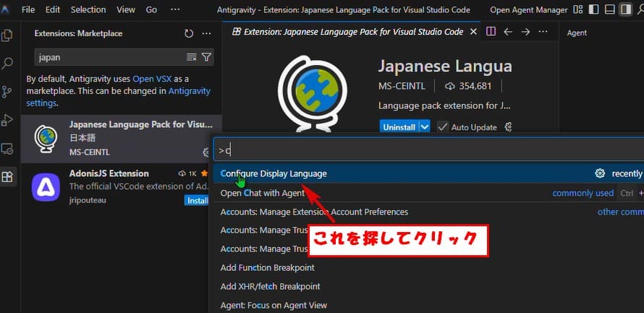Refresh the Extensions Marketplace list
Image resolution: width=644 pixels, height=313 pixels.
point(189,34)
